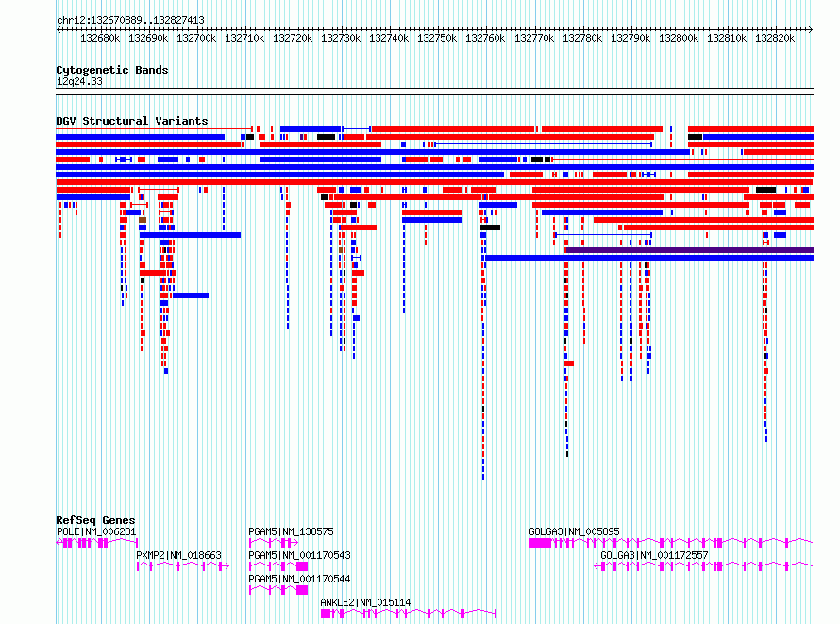Click the PXMP2 exon-intron gene glyph
The width and height of the screenshot is (840, 624).
pos(183,566)
